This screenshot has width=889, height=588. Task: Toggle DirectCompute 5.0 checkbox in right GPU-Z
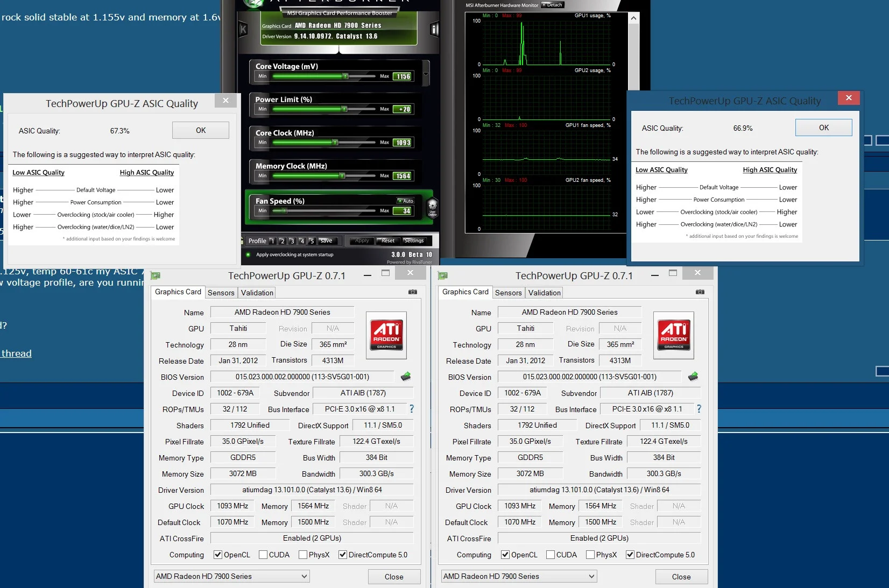(x=630, y=555)
